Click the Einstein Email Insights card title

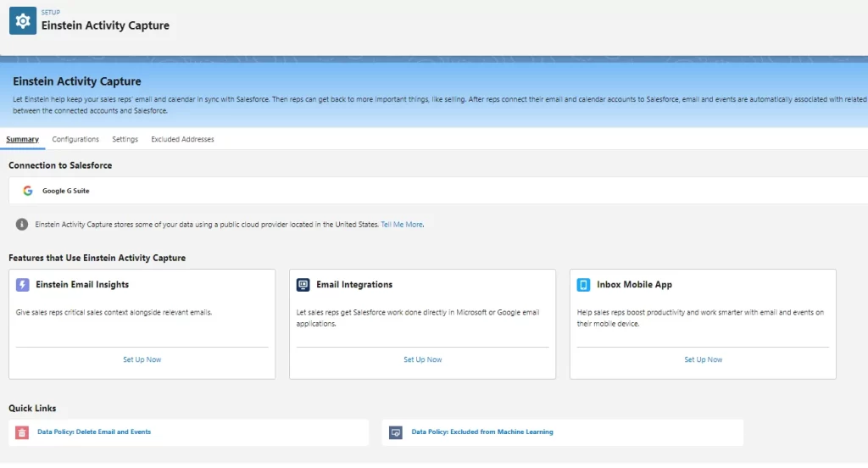tap(82, 284)
